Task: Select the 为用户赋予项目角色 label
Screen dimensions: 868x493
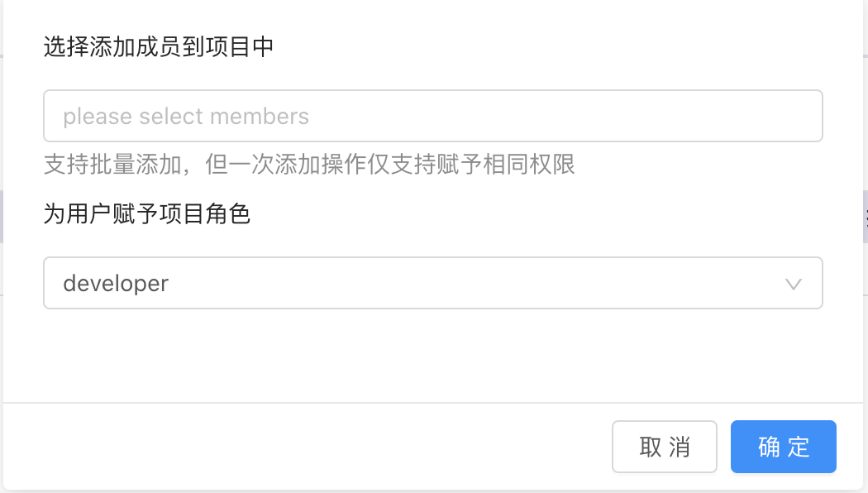Action: pos(146,213)
